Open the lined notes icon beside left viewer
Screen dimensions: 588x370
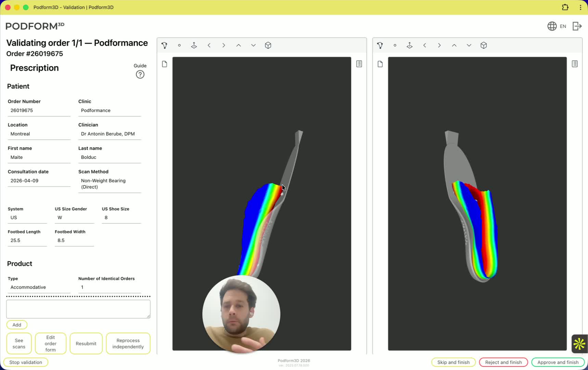(359, 64)
